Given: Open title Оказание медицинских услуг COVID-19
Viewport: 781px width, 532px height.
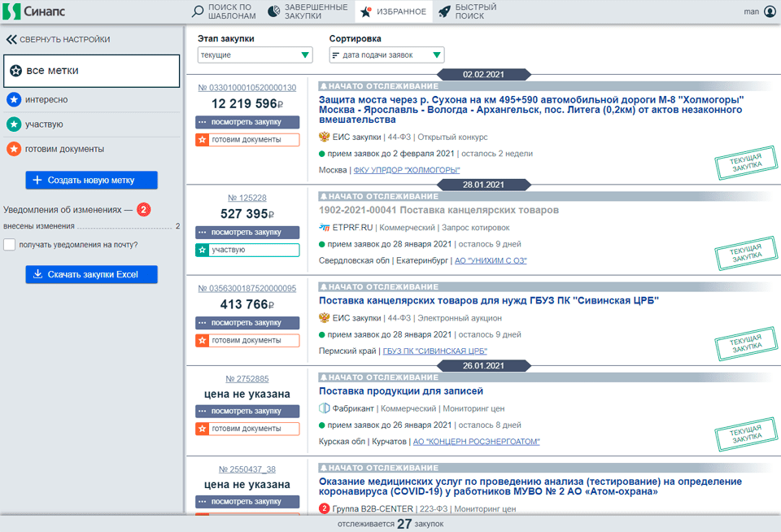Looking at the screenshot, I should coord(530,486).
